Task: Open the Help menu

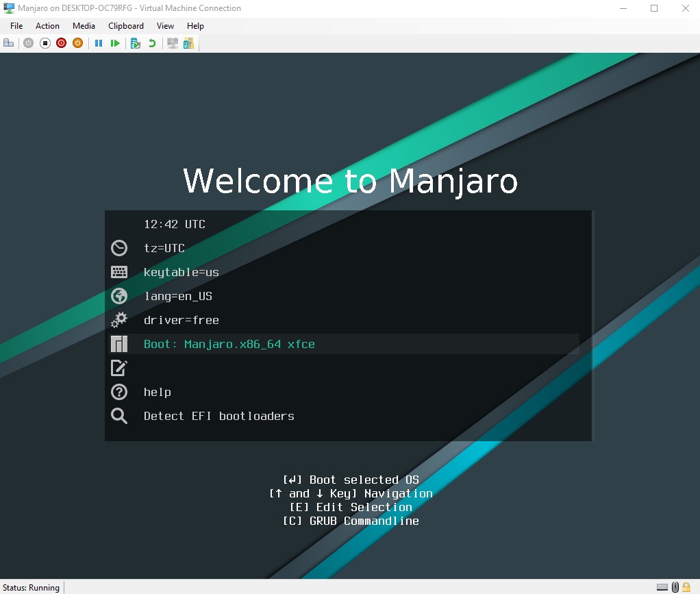Action: [x=195, y=26]
